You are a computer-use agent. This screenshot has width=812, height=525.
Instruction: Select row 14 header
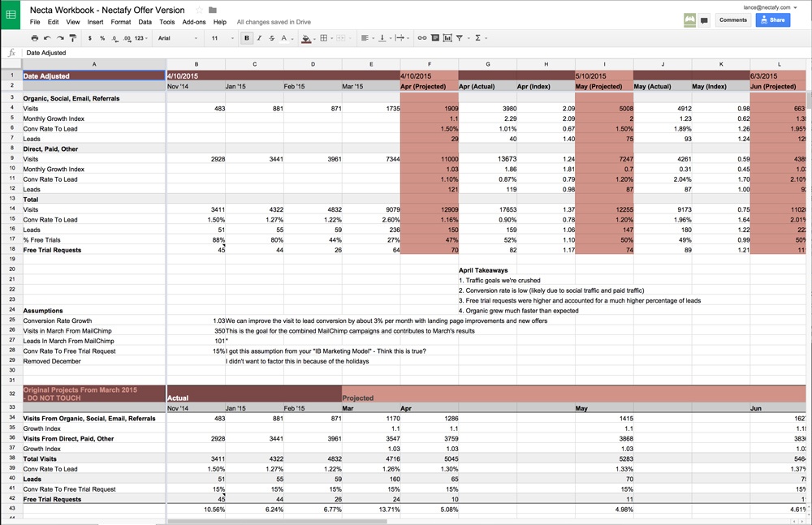point(11,209)
